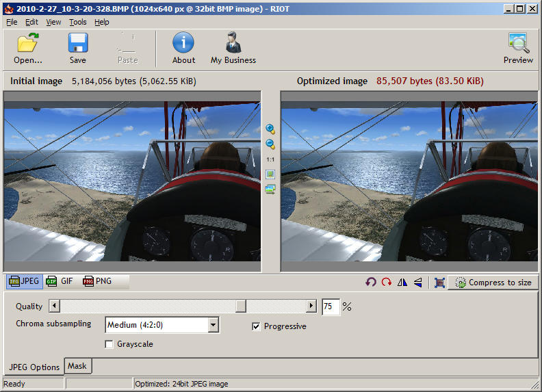Open the File menu
542x392 pixels.
click(12, 22)
